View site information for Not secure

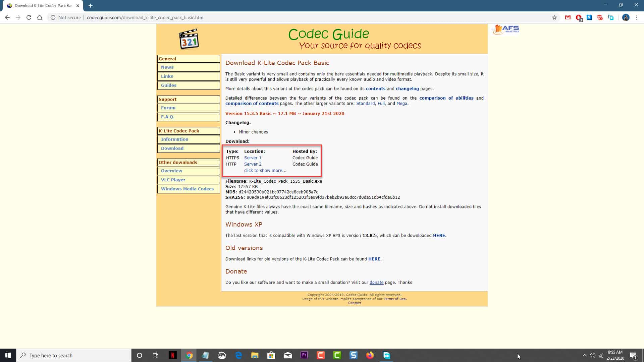[66, 17]
